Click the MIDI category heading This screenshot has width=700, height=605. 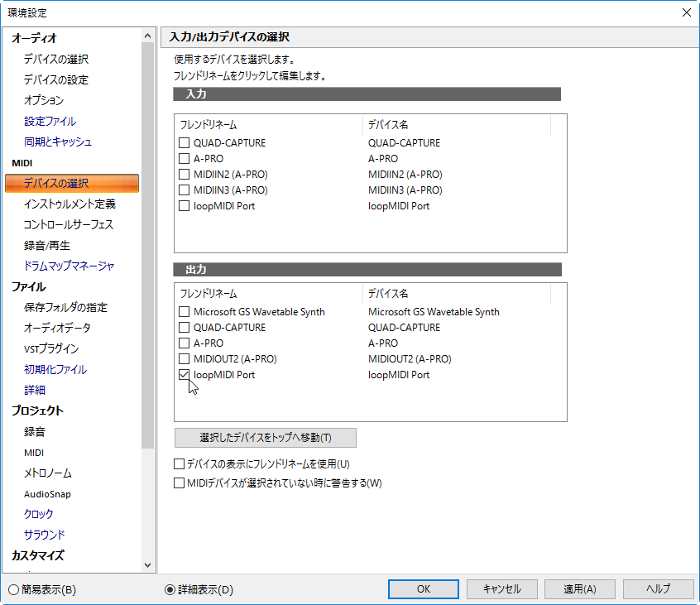pyautogui.click(x=22, y=163)
